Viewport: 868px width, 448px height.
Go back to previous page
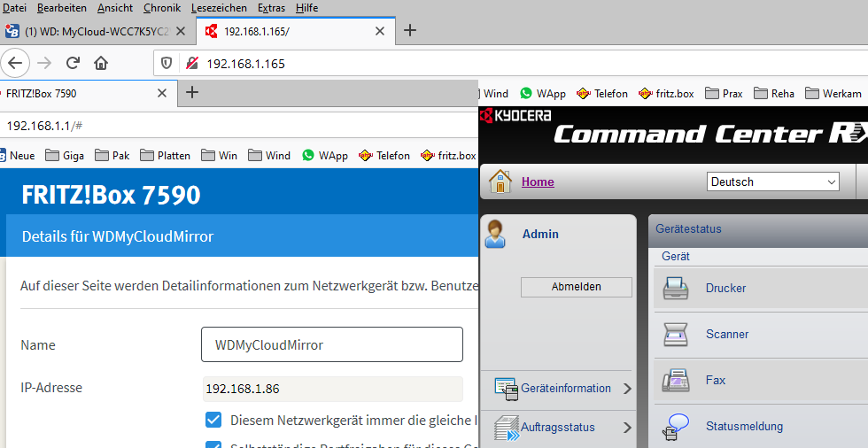15,64
